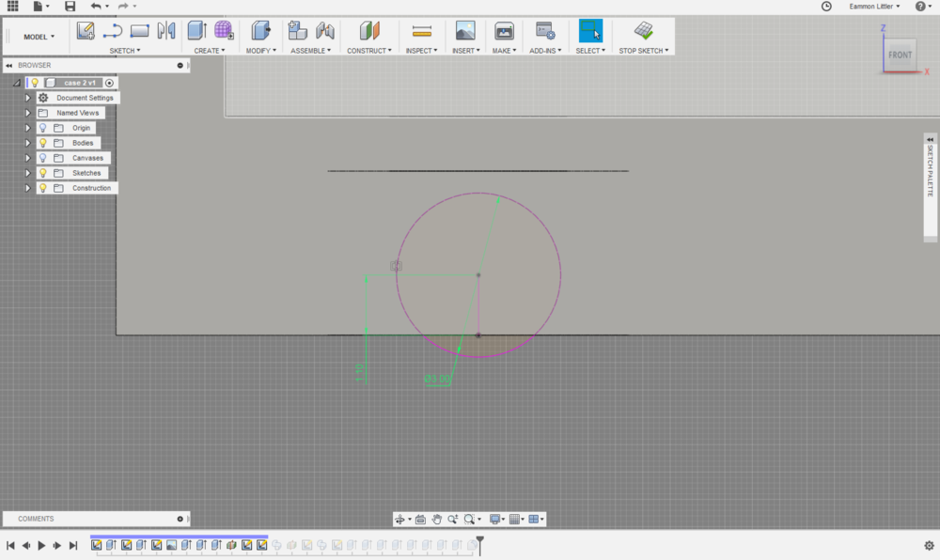Open the data panel grid icon
The width and height of the screenshot is (940, 560).
[x=12, y=6]
